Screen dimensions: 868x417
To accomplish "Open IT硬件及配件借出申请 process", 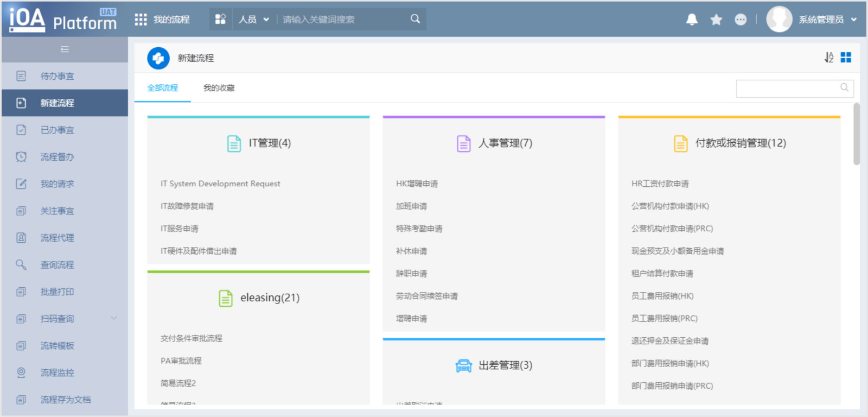I will (199, 251).
